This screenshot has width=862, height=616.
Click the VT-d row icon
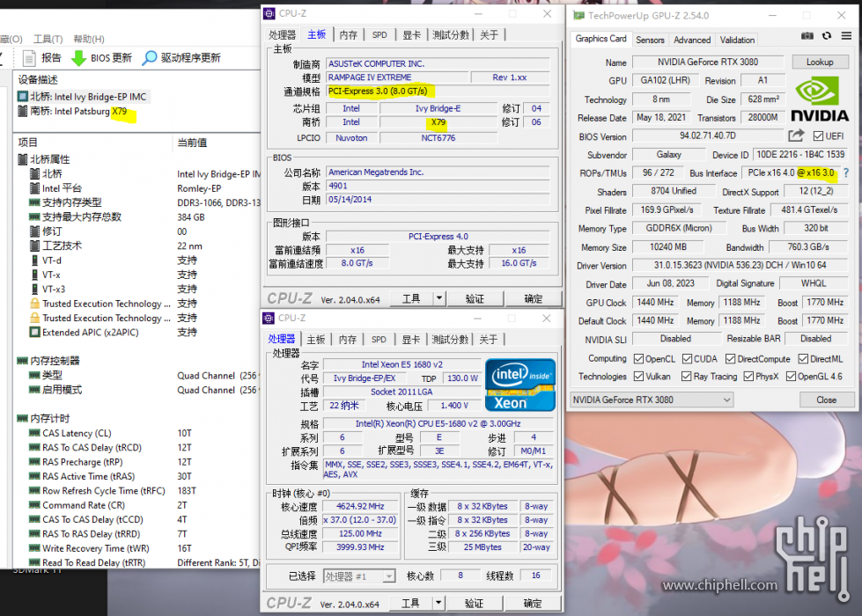pyautogui.click(x=34, y=260)
